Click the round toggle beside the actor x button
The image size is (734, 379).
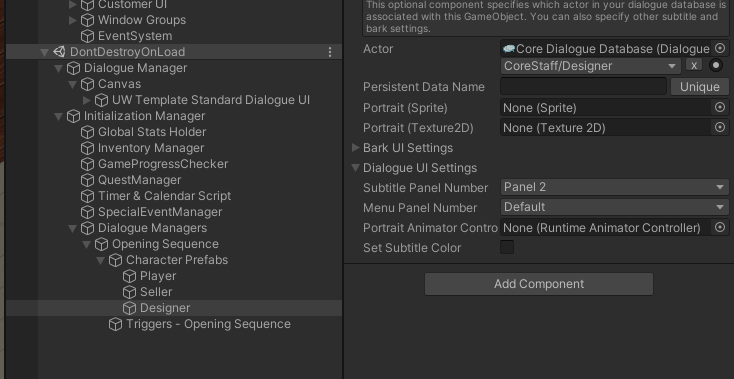716,66
